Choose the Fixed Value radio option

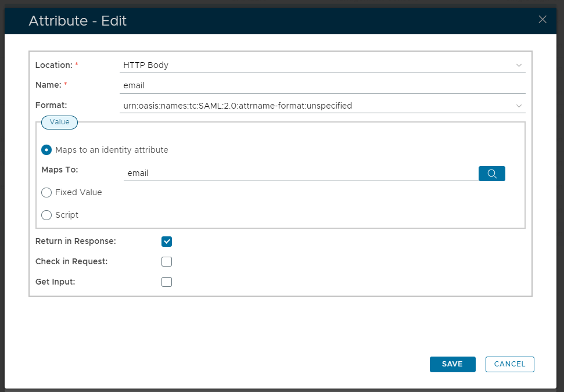tap(46, 192)
